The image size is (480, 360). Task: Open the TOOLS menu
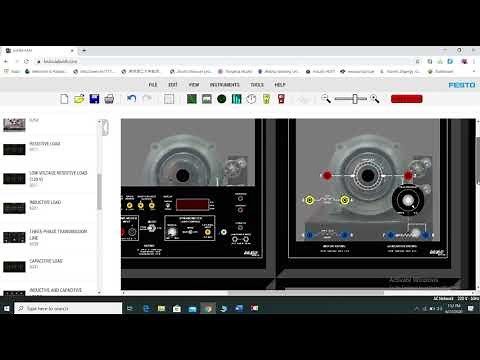coord(257,85)
